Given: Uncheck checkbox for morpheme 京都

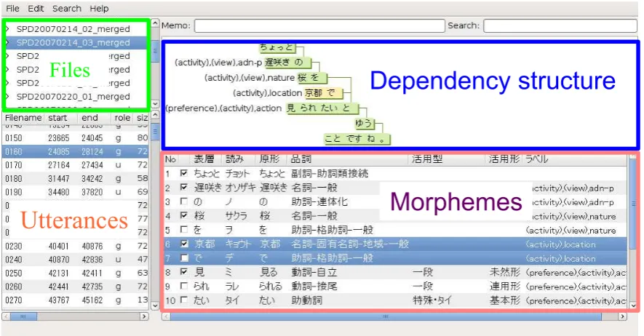Looking at the screenshot, I should pyautogui.click(x=184, y=244).
